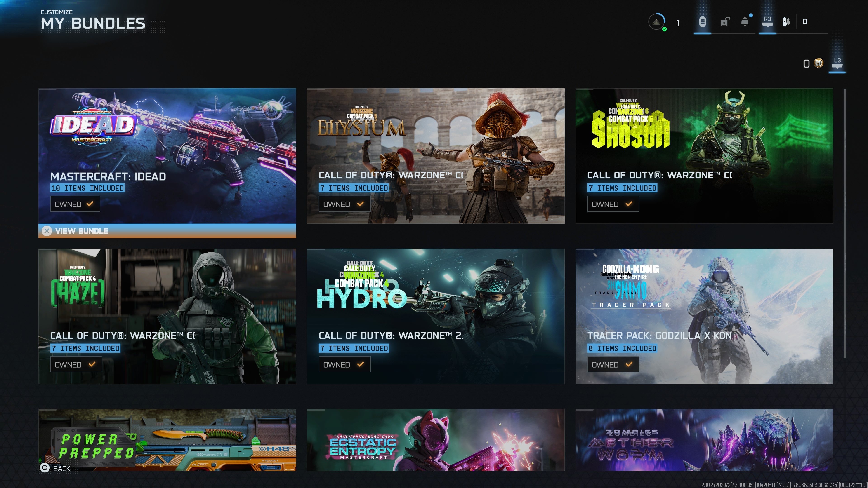Click the bundle list vertical scrollbar

point(845,223)
